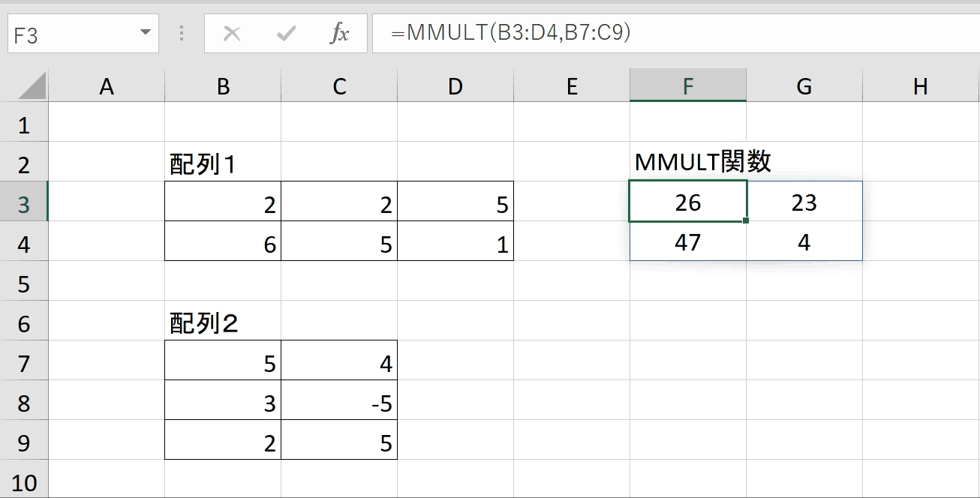The height and width of the screenshot is (498, 980).
Task: Click the formula bar options dots handle
Action: point(182,34)
